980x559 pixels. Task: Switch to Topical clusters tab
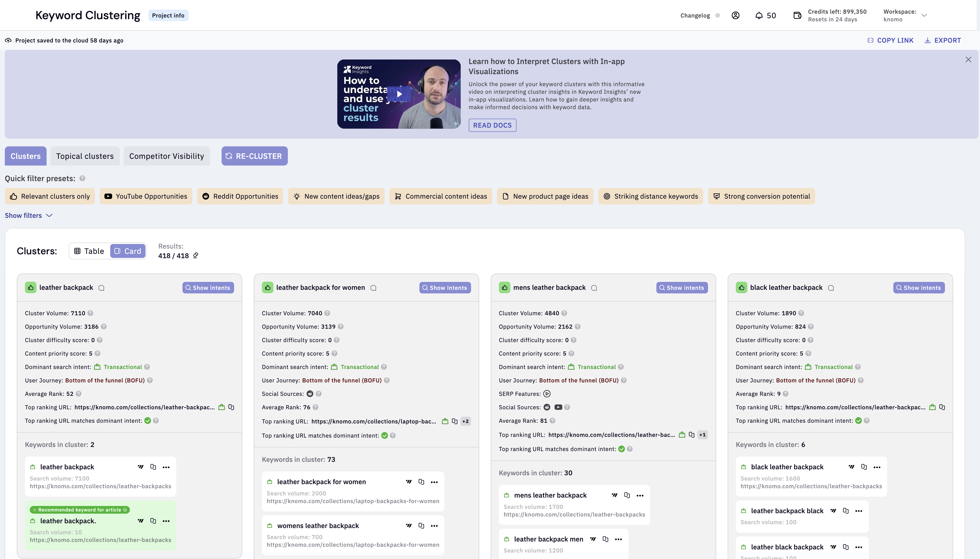point(85,156)
